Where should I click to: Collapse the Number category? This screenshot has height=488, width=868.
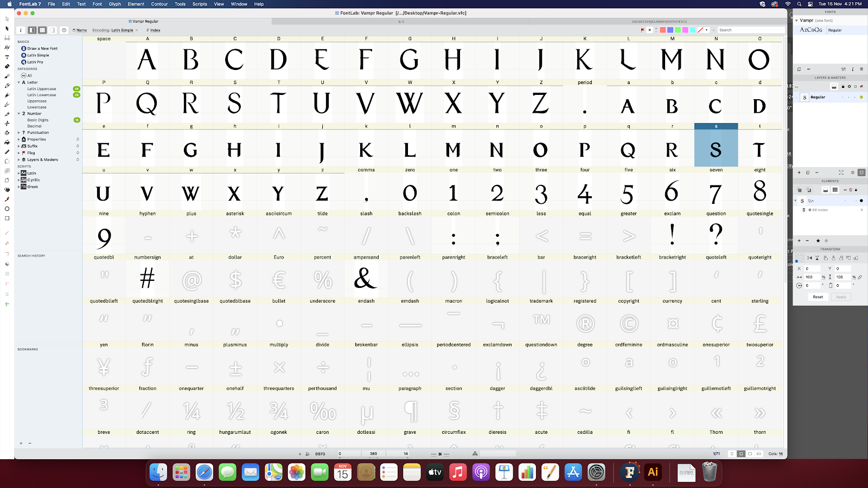19,113
